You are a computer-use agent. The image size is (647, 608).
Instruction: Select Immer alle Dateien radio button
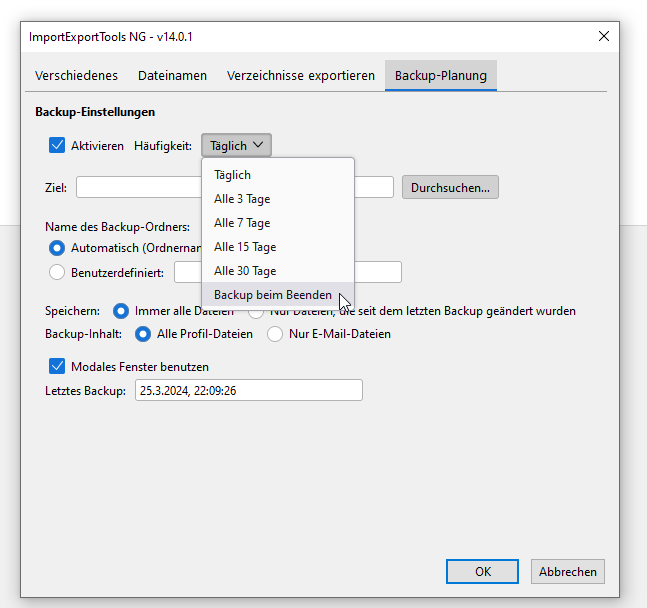coord(121,311)
